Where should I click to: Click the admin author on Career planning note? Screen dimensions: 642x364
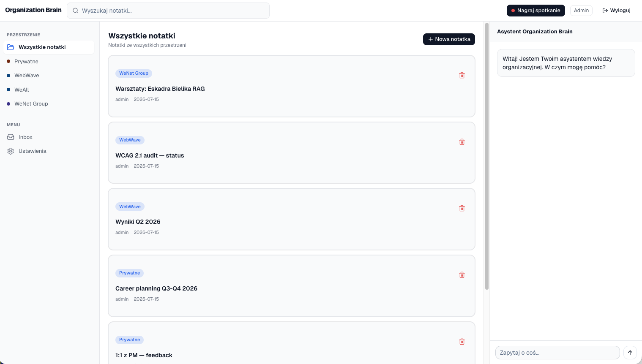pyautogui.click(x=122, y=299)
